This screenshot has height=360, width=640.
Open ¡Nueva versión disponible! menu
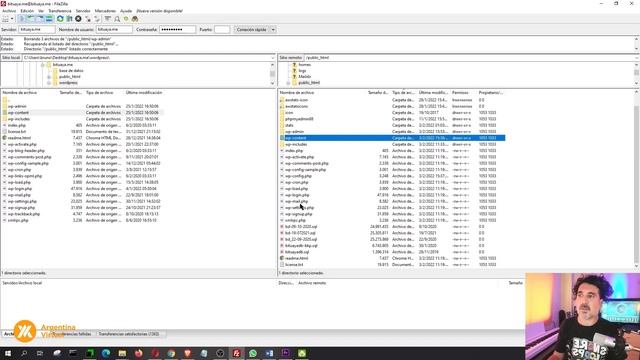159,11
